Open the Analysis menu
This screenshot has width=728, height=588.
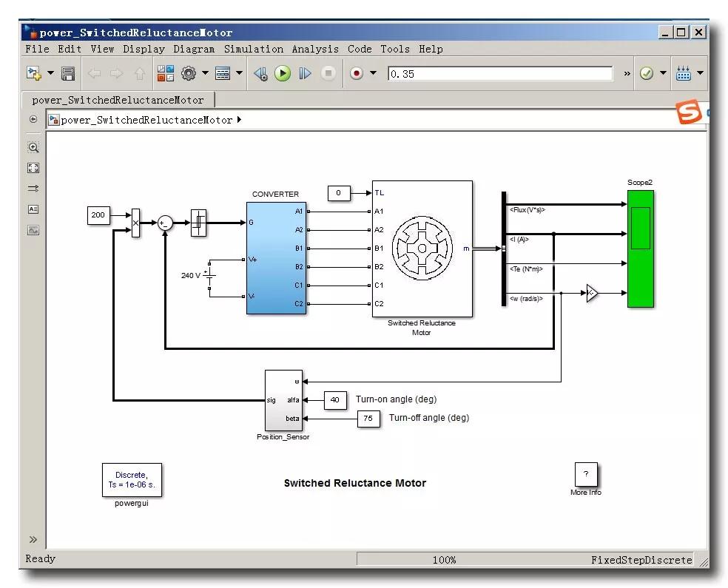(315, 49)
